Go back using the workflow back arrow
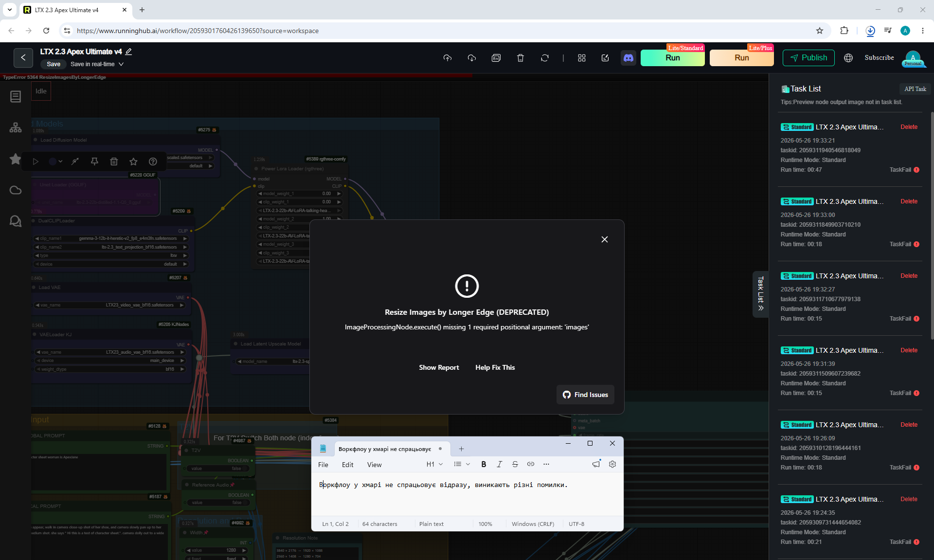 pos(23,57)
